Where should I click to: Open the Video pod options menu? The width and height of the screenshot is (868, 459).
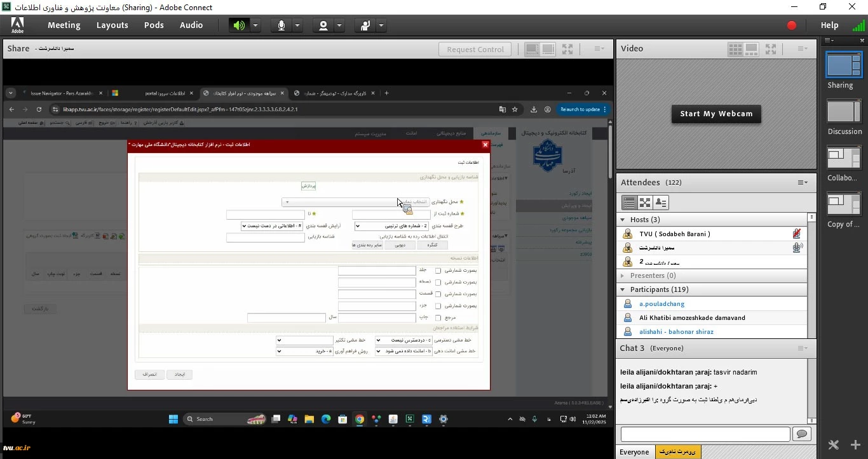pos(803,49)
